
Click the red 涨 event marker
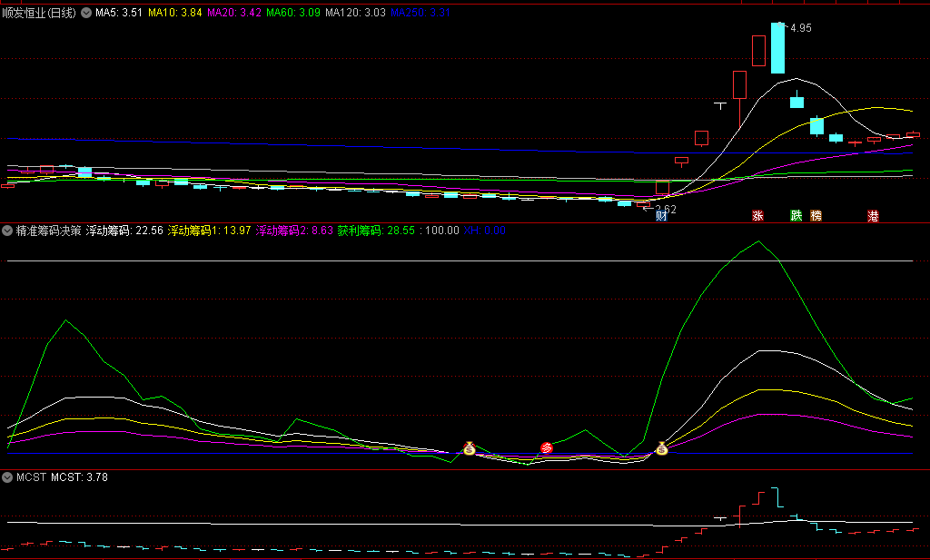757,216
